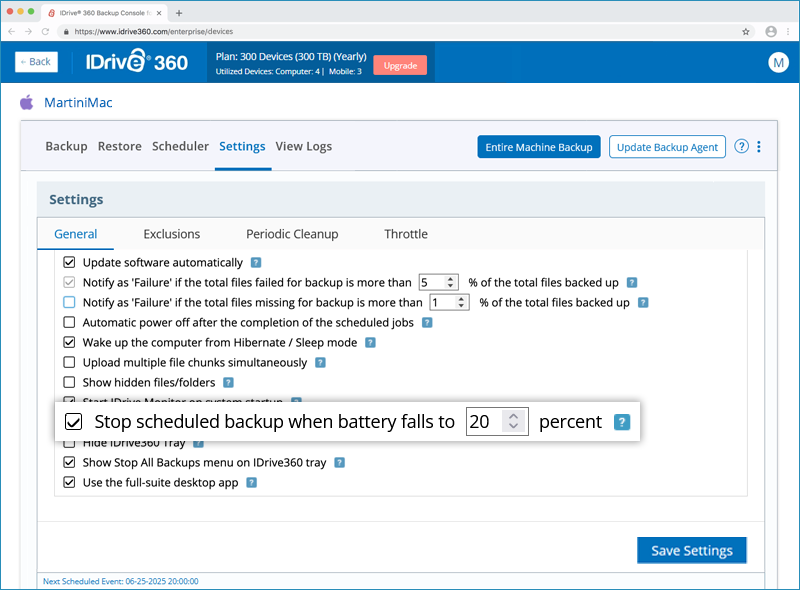Open the Scheduler tab
800x590 pixels.
pos(180,146)
